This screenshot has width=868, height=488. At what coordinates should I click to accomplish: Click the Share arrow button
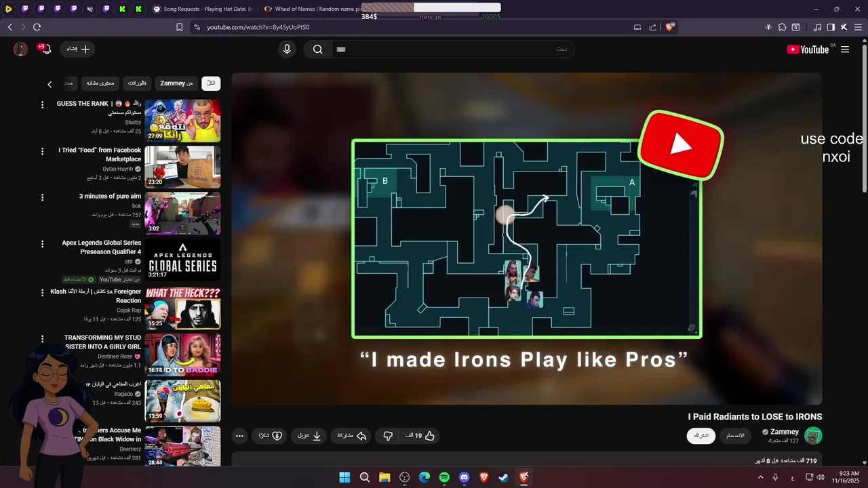(351, 436)
